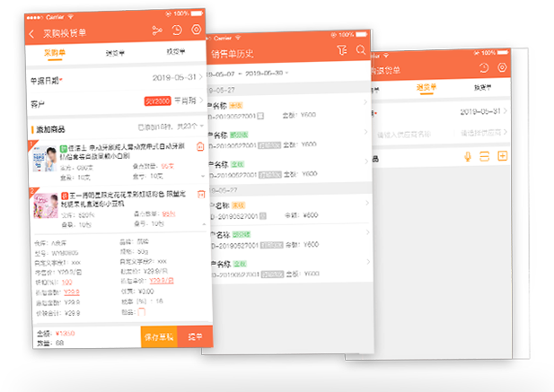Viewport: 554px width, 392px height.
Task: Tap the share icon in left header
Action: pos(157,31)
